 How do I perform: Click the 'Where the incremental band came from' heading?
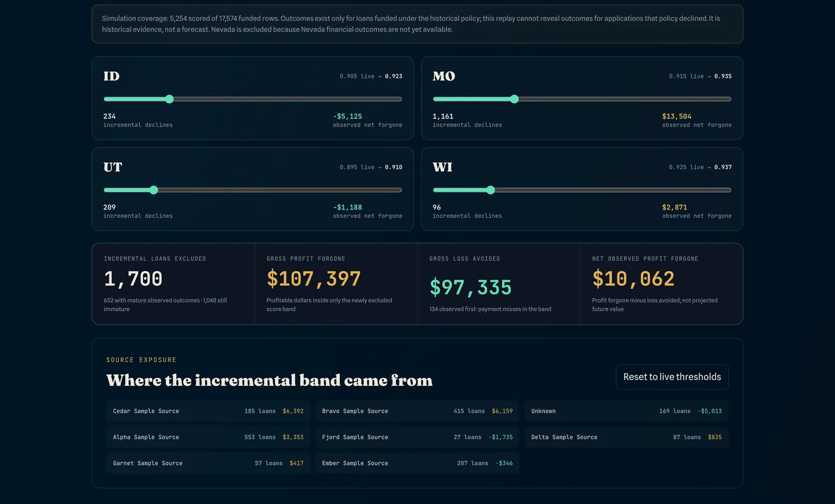tap(269, 381)
